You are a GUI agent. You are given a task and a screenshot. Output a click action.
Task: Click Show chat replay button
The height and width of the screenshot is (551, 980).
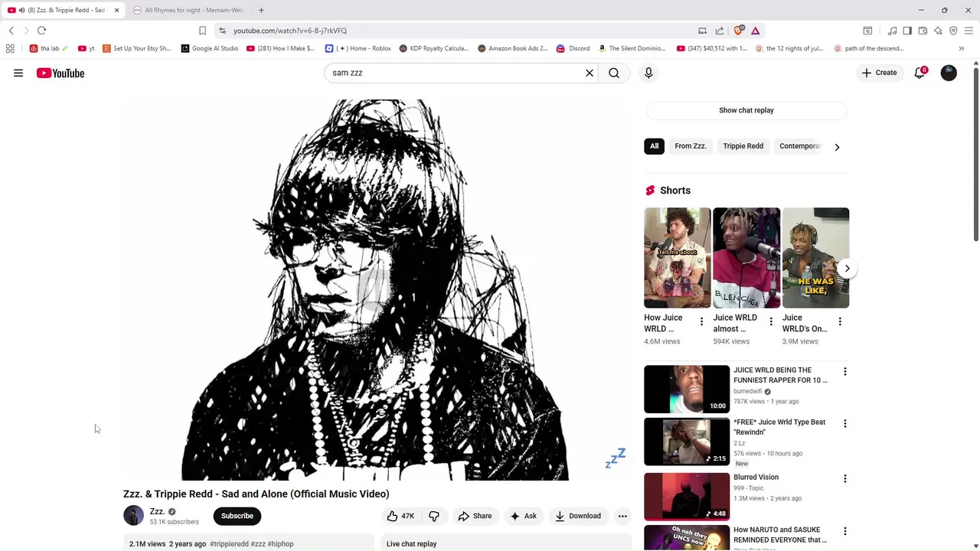pos(746,110)
